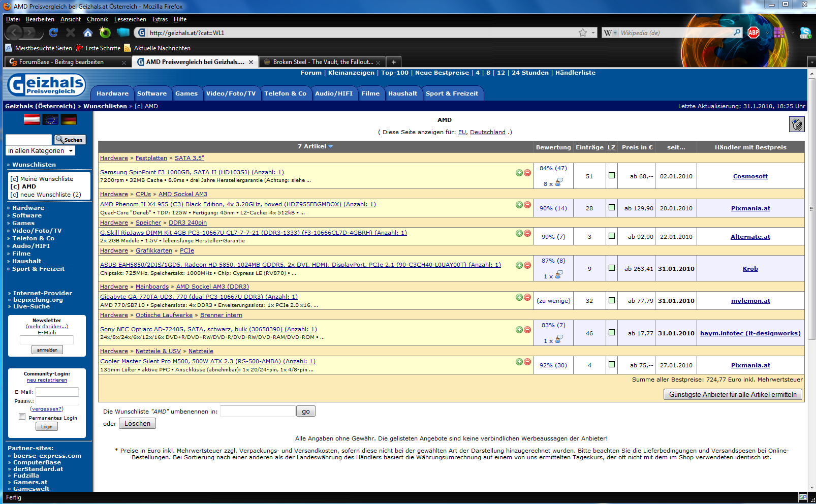This screenshot has height=504, width=816.
Task: Click the '7 Artikel' sort arrow
Action: point(331,146)
